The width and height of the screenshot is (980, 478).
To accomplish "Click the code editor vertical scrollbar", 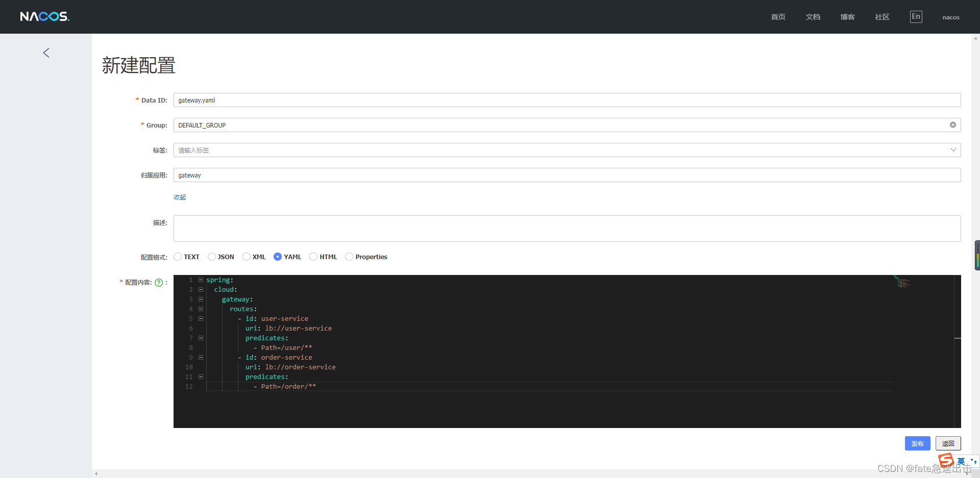I will point(958,351).
